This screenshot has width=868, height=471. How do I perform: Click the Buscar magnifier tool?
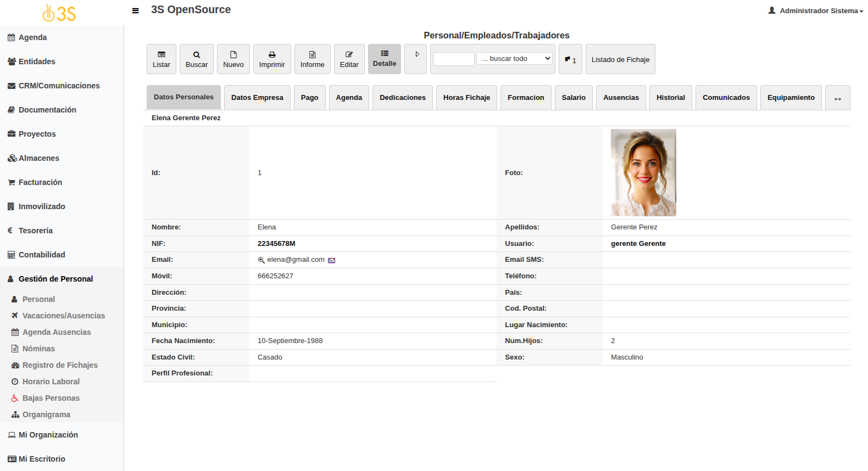pos(197,59)
